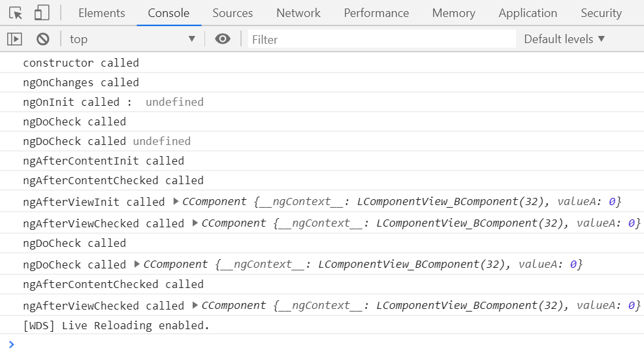Go to the Memory tab
Viewport: 644px width, 354px height.
point(453,13)
